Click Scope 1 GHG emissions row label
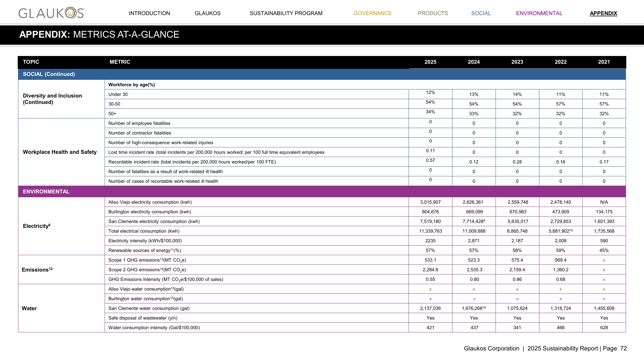This screenshot has height=362, width=644. (x=147, y=260)
